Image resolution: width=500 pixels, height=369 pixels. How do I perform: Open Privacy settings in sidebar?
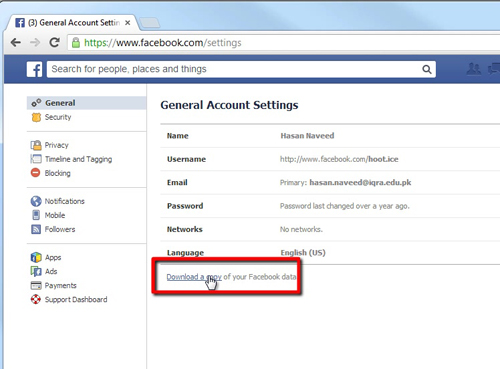[x=57, y=145]
